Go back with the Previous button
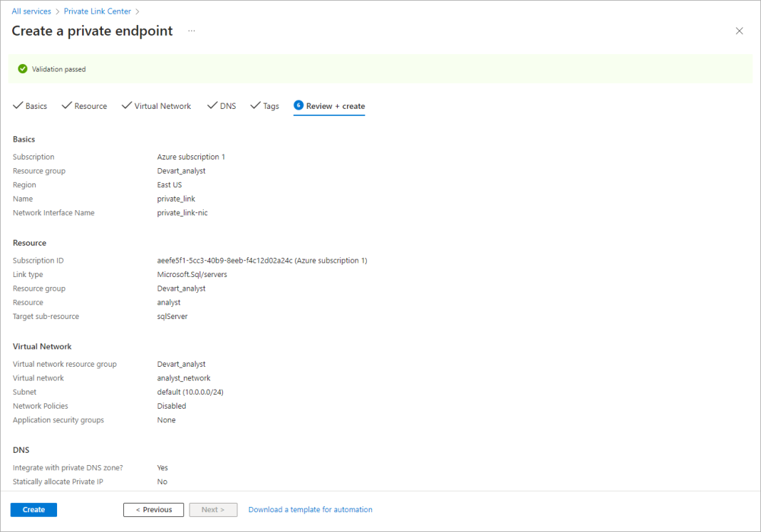 (x=153, y=510)
